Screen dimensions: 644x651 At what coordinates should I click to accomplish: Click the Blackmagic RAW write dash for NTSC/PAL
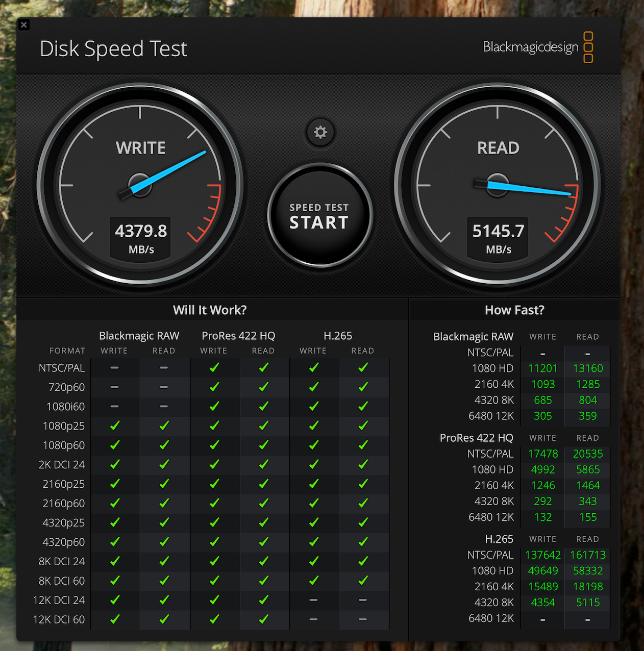pyautogui.click(x=114, y=368)
